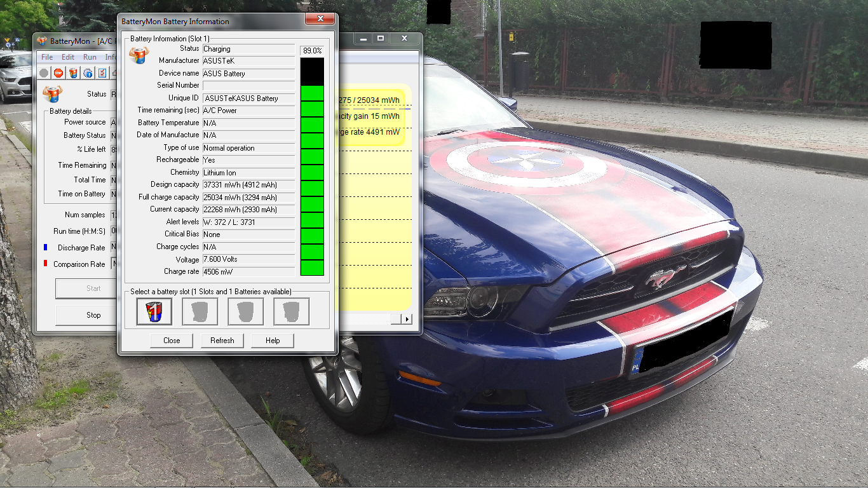The height and width of the screenshot is (488, 868).
Task: Click the Chemistry value "Lithium Ion"
Action: pyautogui.click(x=248, y=173)
